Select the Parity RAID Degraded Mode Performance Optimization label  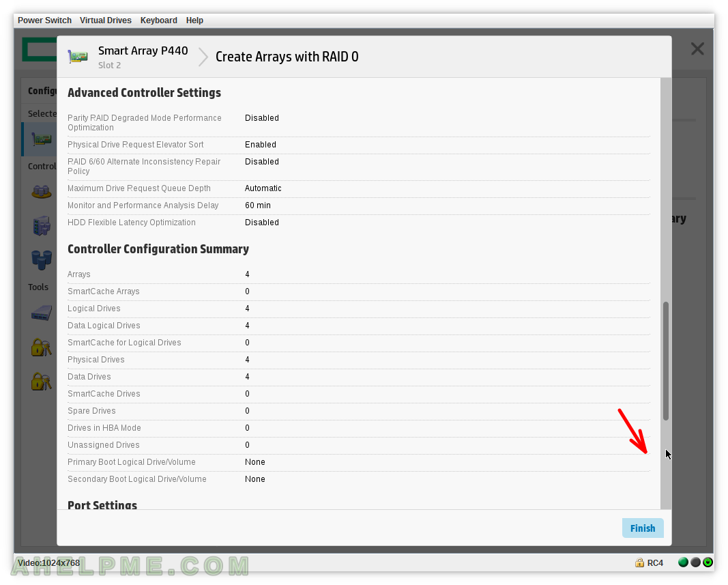point(145,123)
